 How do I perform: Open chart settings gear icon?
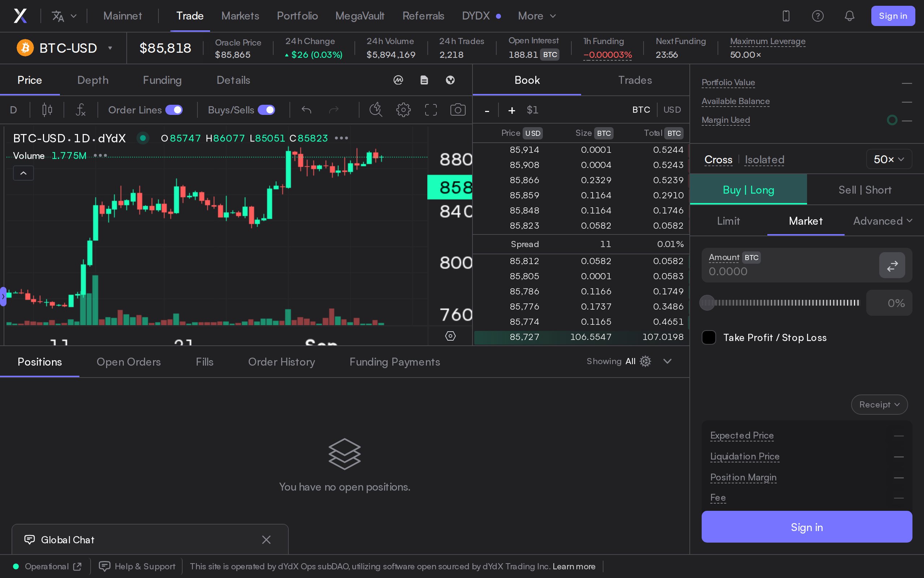403,110
